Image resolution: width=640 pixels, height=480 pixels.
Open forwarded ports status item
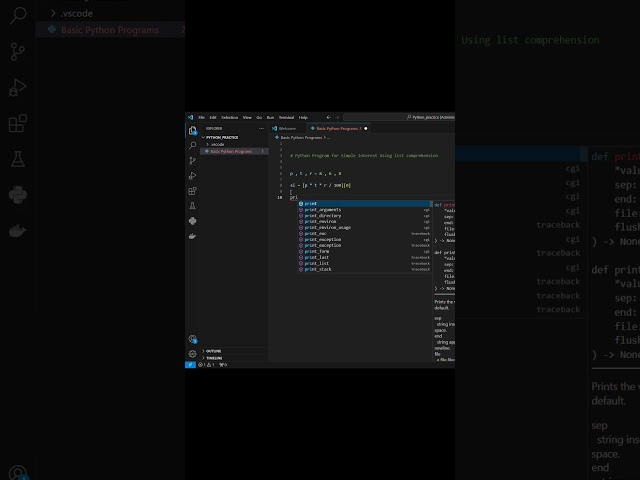click(223, 365)
